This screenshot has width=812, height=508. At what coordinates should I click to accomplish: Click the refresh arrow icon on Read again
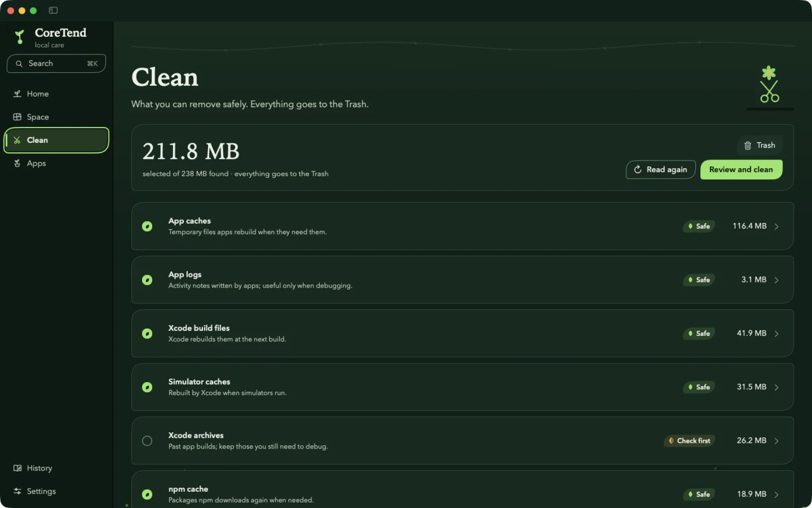tap(638, 170)
